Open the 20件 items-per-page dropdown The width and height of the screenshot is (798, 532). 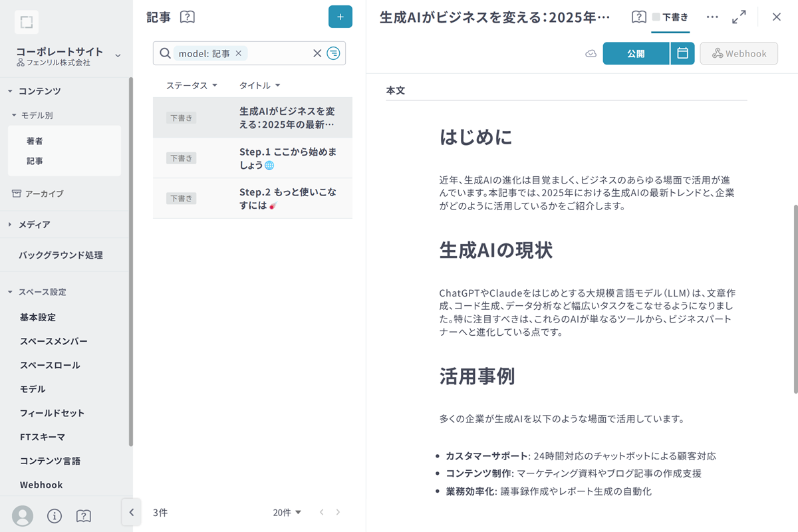click(287, 512)
